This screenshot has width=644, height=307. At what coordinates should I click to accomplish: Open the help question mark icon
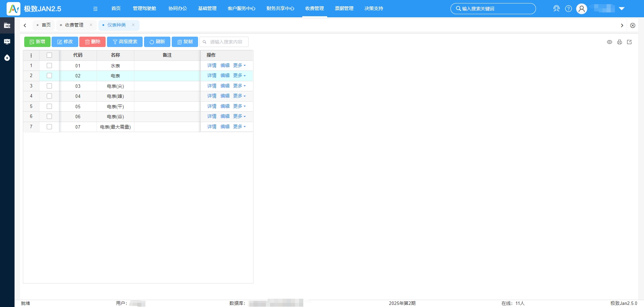click(x=569, y=9)
